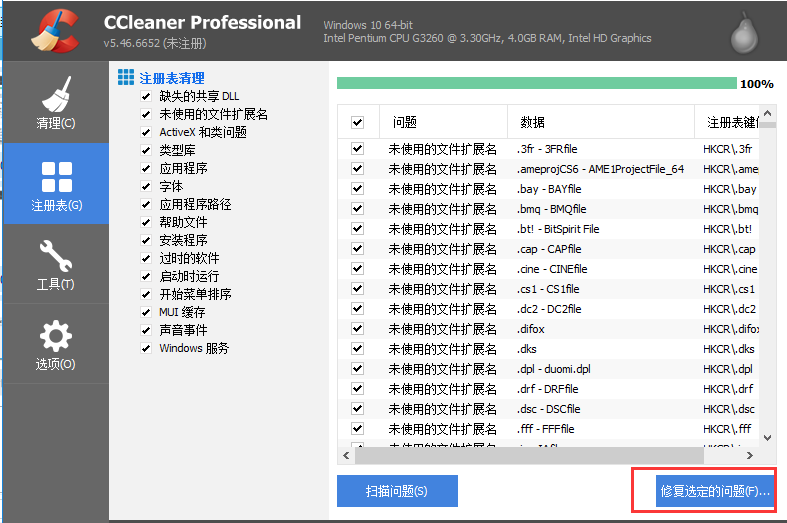Toggle 应用程序 checkbox
Image resolution: width=787 pixels, height=523 pixels.
point(146,169)
